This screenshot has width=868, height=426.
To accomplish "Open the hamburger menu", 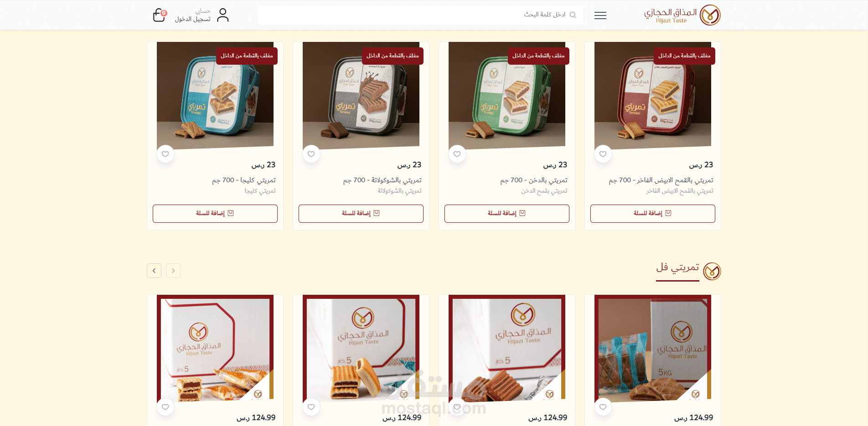I will 600,15.
